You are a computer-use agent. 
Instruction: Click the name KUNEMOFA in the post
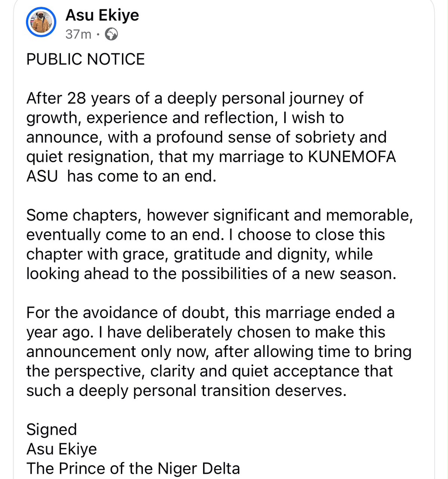352,156
